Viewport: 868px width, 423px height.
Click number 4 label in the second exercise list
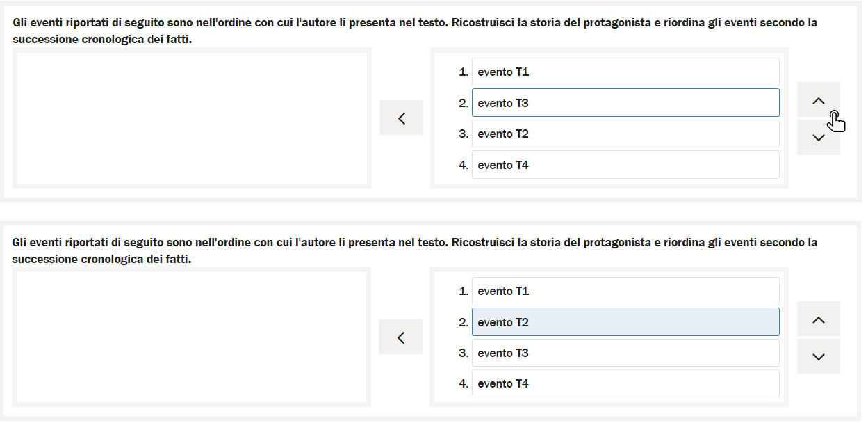pyautogui.click(x=463, y=384)
